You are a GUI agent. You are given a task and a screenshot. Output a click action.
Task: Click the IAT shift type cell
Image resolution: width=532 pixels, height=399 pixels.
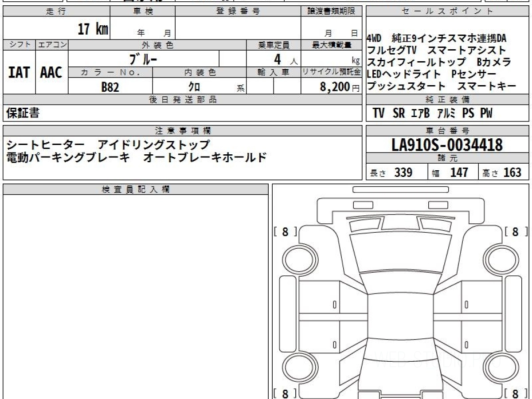[19, 73]
